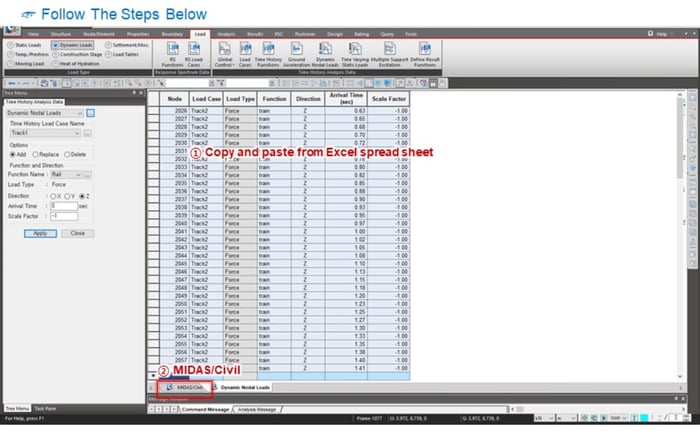Select Load Tables option
The width and height of the screenshot is (700, 435).
tap(122, 54)
